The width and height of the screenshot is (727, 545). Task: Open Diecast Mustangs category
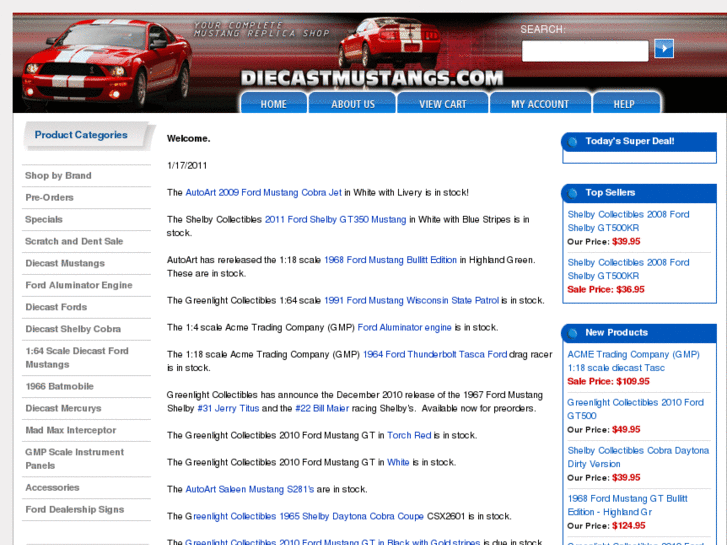pyautogui.click(x=65, y=263)
